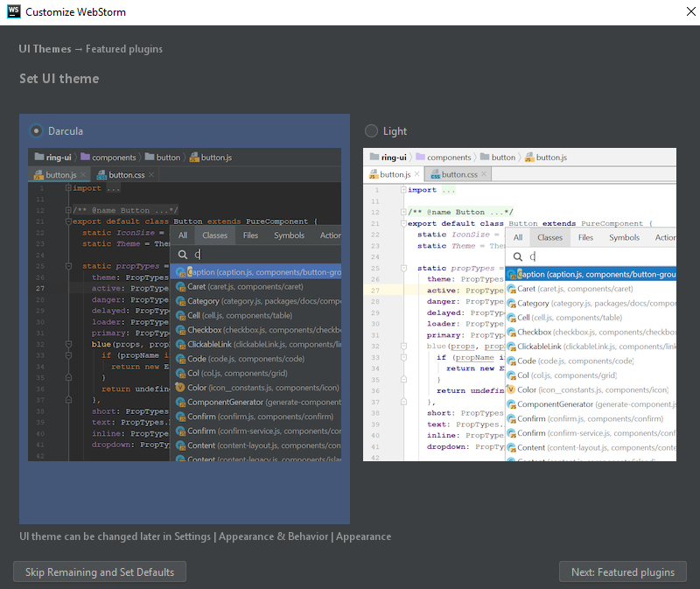Click the Darcula theme preview image
This screenshot has width=700, height=589.
(185, 305)
